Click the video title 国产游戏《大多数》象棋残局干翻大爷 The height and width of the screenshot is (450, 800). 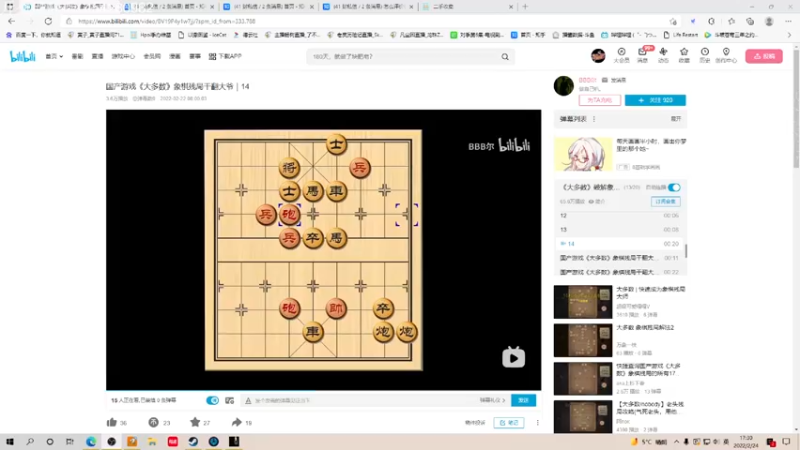point(178,87)
